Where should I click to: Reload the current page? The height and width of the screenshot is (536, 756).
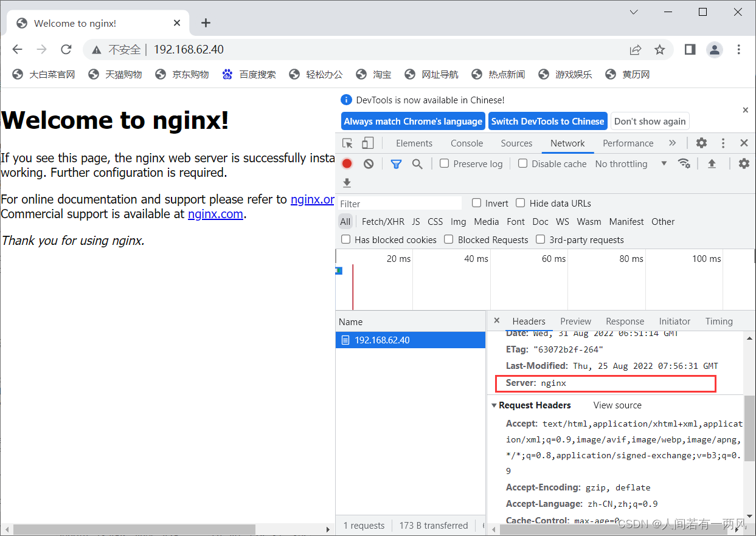pyautogui.click(x=66, y=49)
